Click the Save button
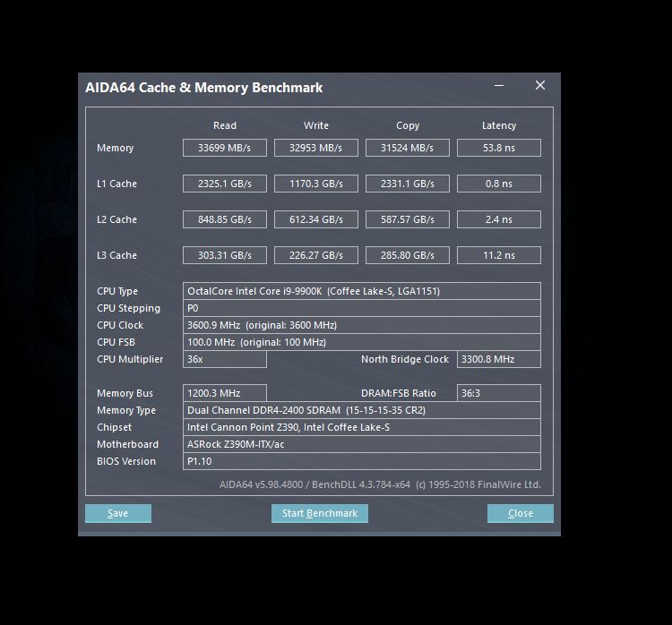Image resolution: width=672 pixels, height=625 pixels. click(x=118, y=513)
